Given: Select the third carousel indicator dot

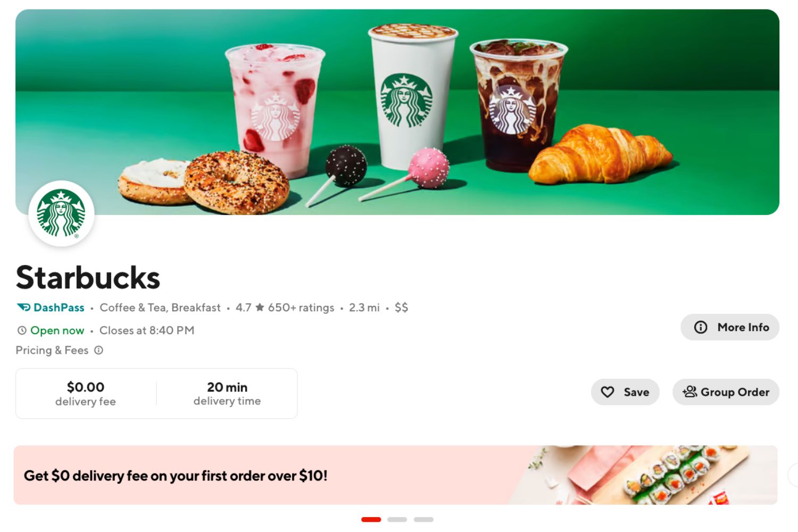Looking at the screenshot, I should [423, 519].
